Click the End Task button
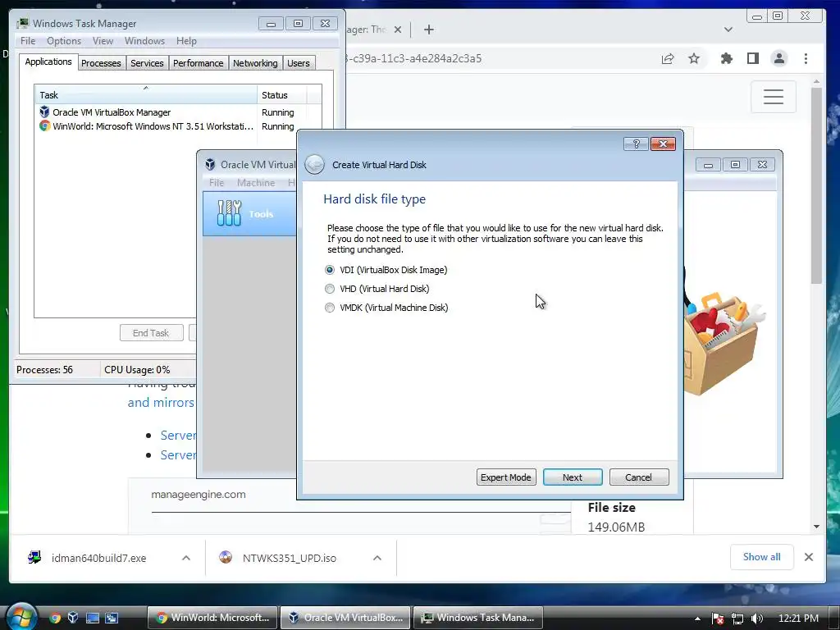This screenshot has height=630, width=840. [x=151, y=333]
